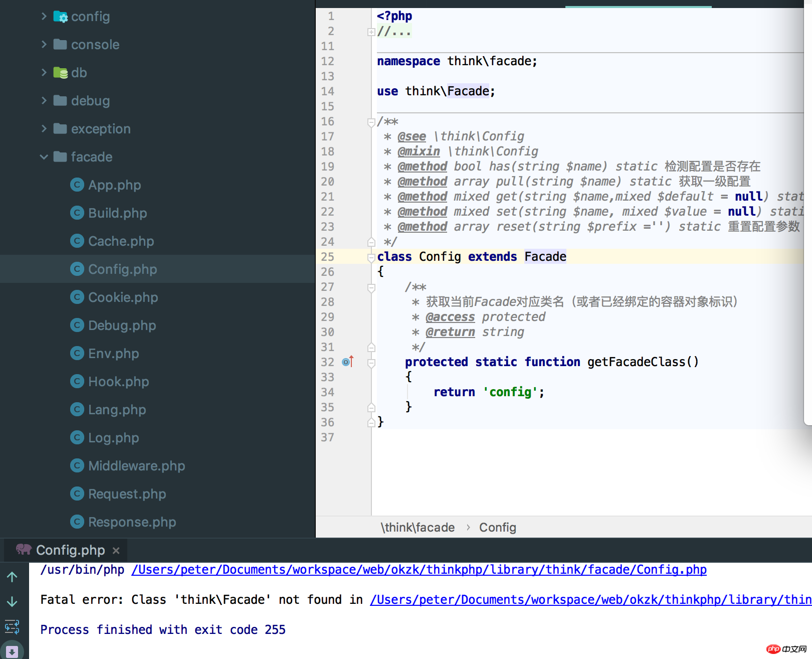812x659 pixels.
Task: Click the \think\facade breadcrumb
Action: 418,528
